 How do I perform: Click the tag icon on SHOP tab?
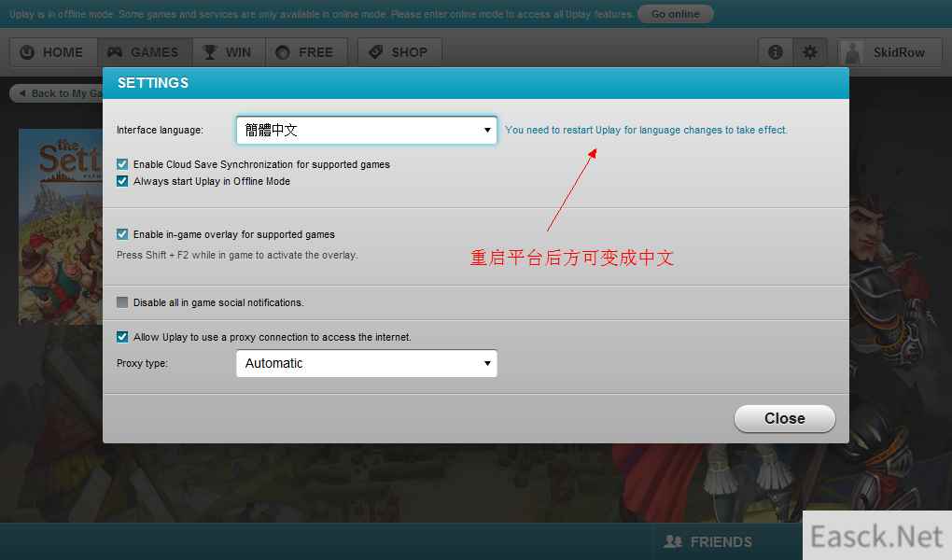(x=376, y=51)
